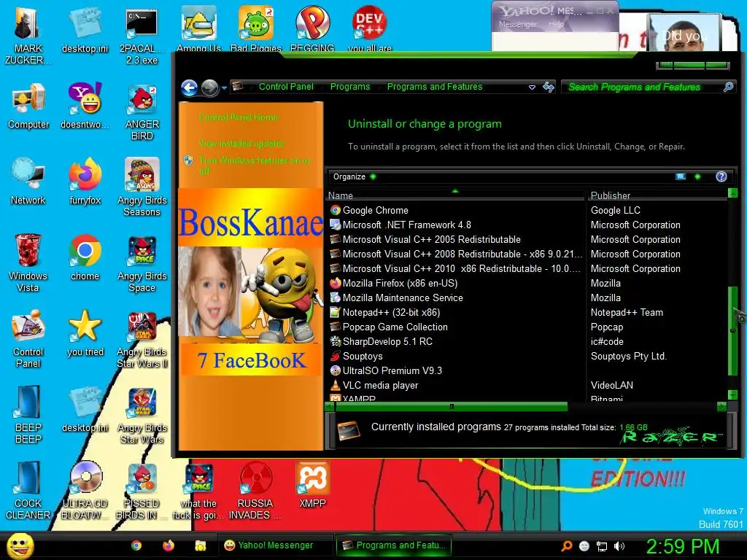Open Turn Windows features on or off
Image resolution: width=747 pixels, height=560 pixels.
point(255,166)
